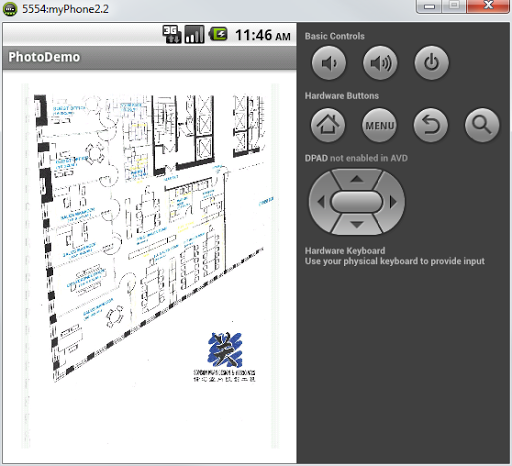Click the DPAD down arrow
512x466 pixels.
[x=357, y=224]
